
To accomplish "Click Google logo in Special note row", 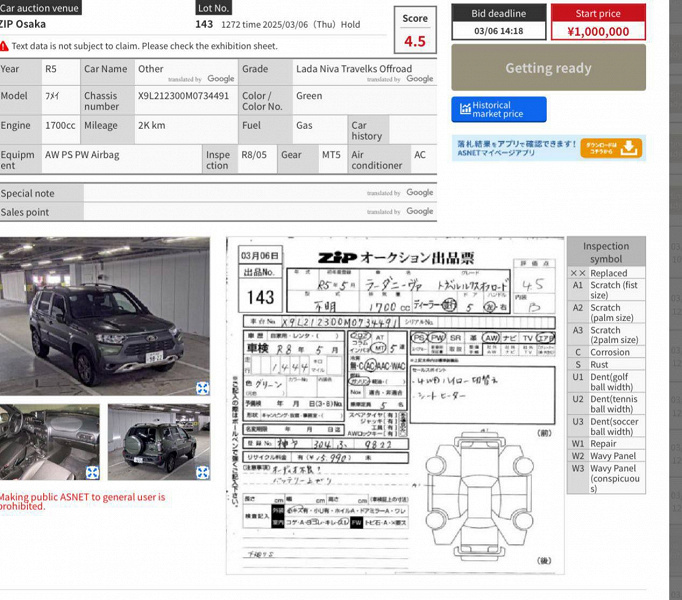I will 420,192.
